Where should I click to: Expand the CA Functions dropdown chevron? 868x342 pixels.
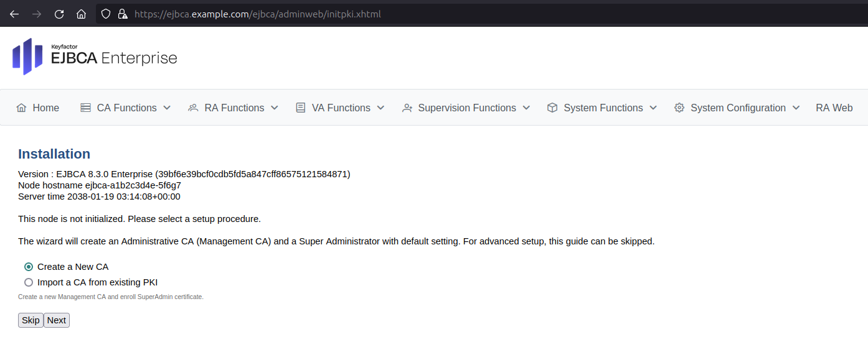point(167,108)
